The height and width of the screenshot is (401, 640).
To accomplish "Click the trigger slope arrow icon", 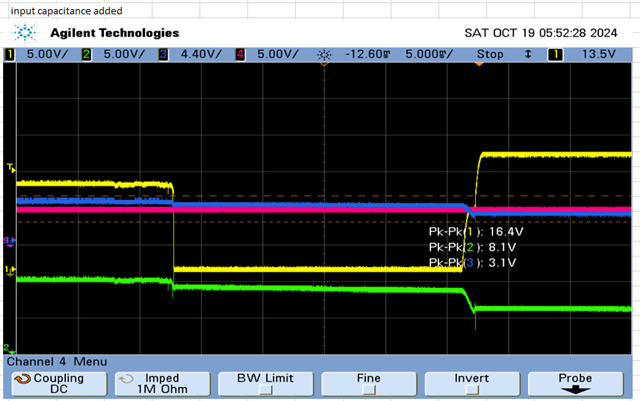I will click(x=528, y=54).
